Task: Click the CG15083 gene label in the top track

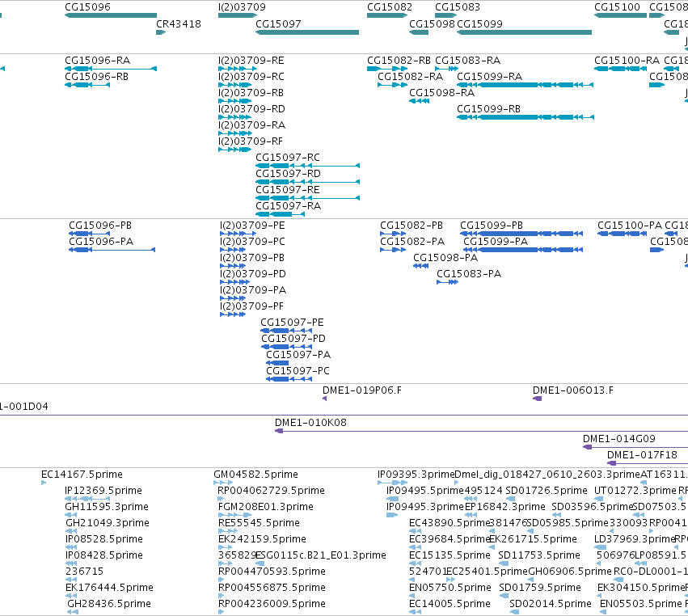Action: pos(458,7)
